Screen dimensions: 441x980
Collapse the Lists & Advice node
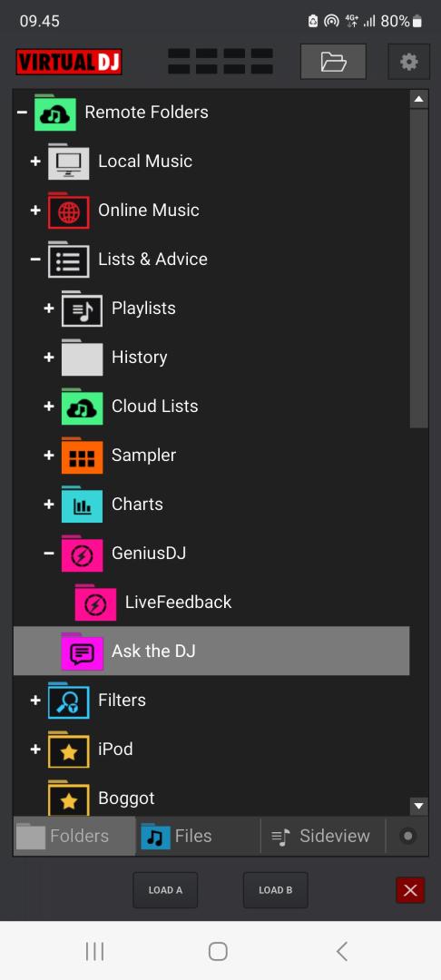tap(35, 260)
